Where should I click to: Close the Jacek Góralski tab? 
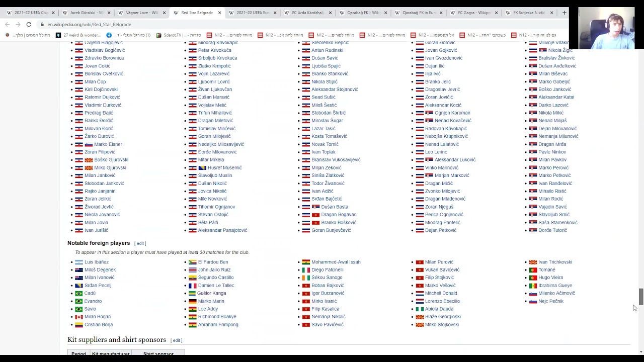point(109,13)
